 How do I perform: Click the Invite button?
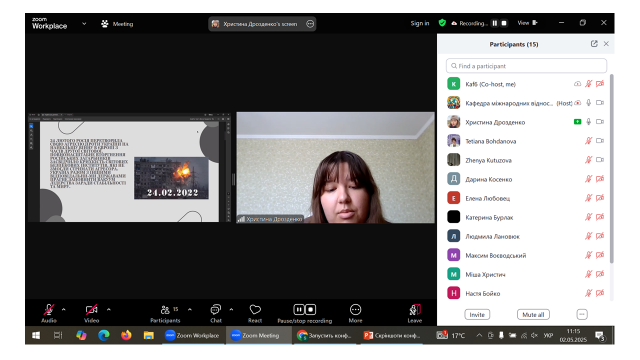point(477,315)
